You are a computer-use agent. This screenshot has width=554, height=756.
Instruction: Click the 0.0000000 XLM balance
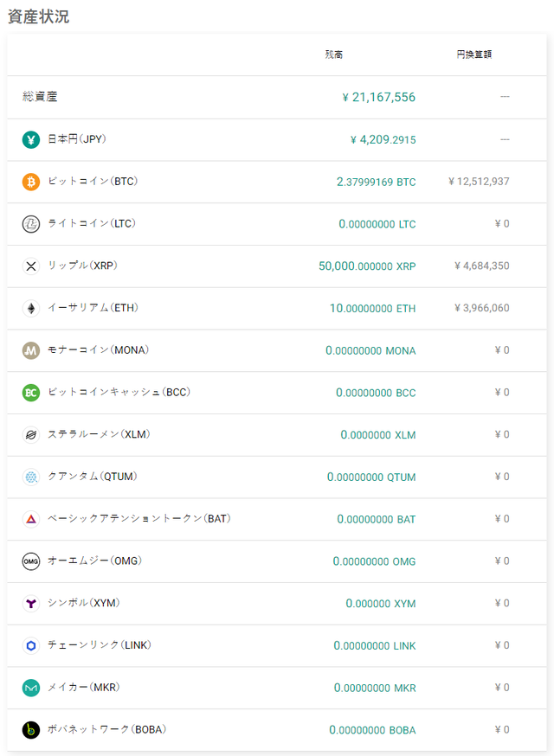(378, 435)
